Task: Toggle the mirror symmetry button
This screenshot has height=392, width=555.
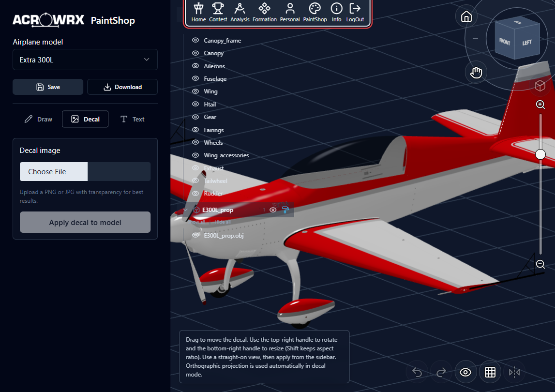Action: point(514,372)
